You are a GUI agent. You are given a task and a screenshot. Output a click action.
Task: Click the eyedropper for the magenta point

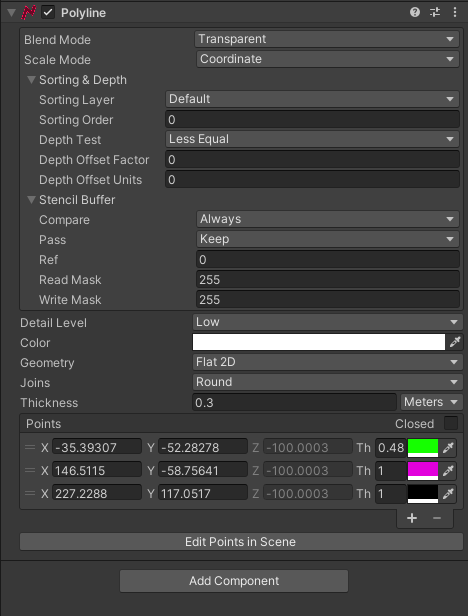point(448,471)
